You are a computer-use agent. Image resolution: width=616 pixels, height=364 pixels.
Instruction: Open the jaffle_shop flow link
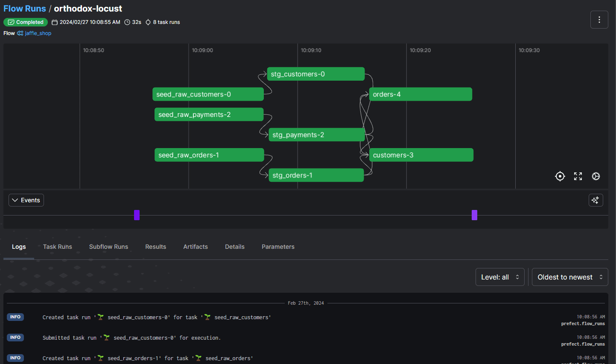38,33
